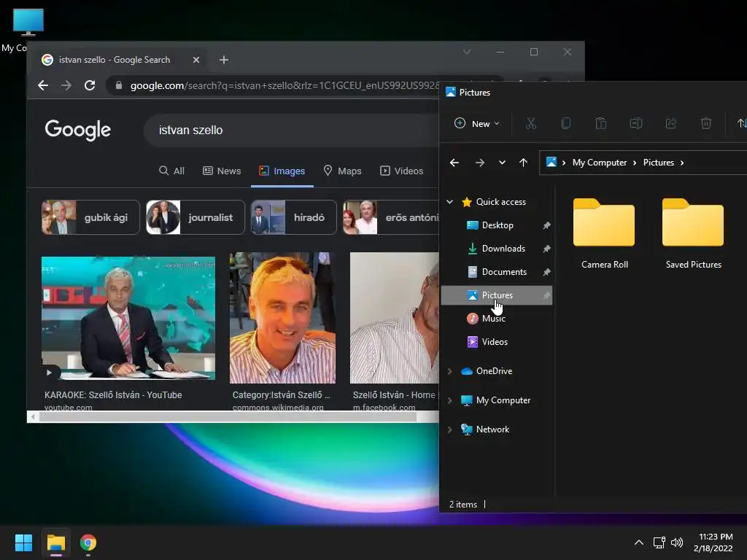The image size is (747, 560).
Task: Click the Google logo
Action: 77,130
